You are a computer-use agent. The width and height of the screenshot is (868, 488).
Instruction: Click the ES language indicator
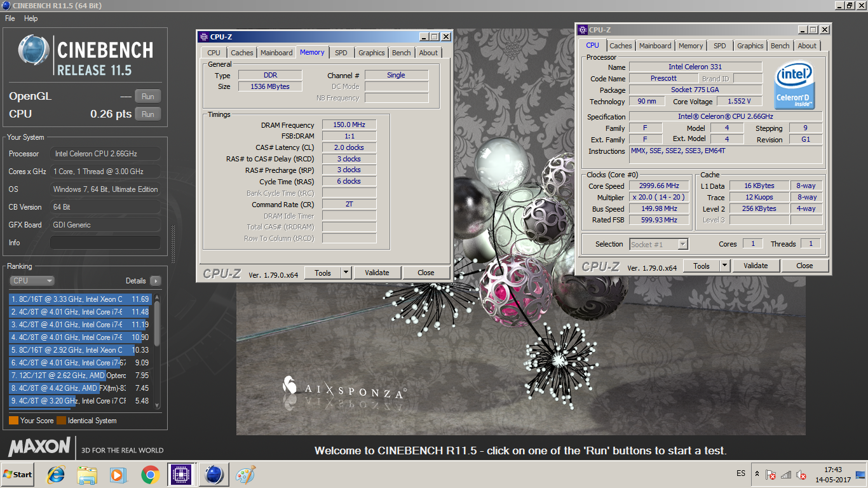(x=741, y=473)
